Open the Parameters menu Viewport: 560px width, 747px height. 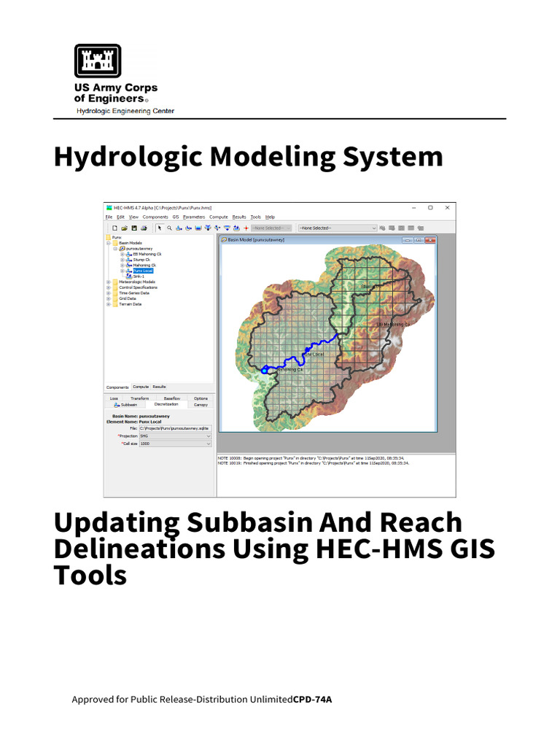pyautogui.click(x=194, y=217)
